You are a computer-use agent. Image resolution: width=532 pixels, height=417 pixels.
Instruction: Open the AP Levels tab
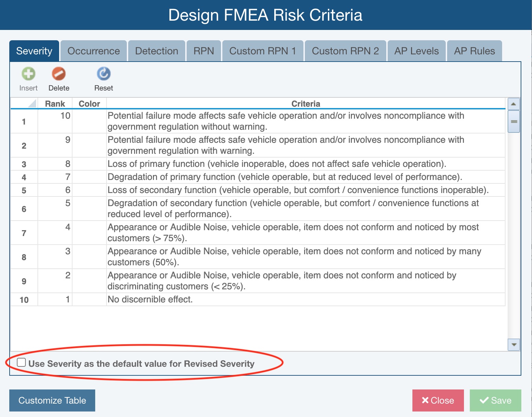[417, 51]
